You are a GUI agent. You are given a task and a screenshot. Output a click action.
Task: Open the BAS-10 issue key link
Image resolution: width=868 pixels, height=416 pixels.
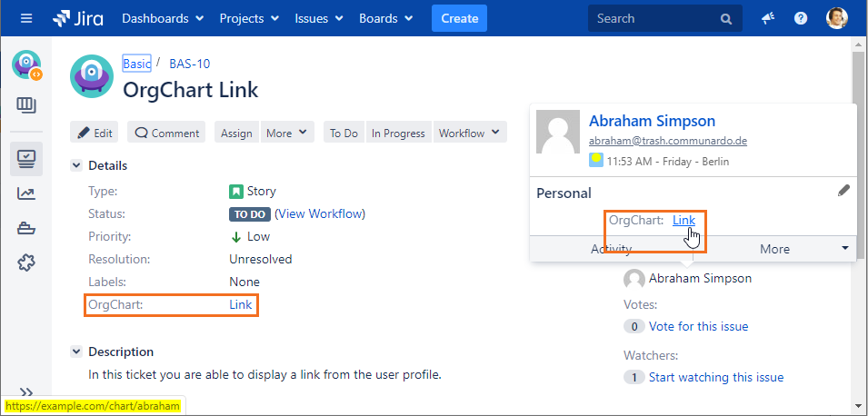[x=190, y=64]
